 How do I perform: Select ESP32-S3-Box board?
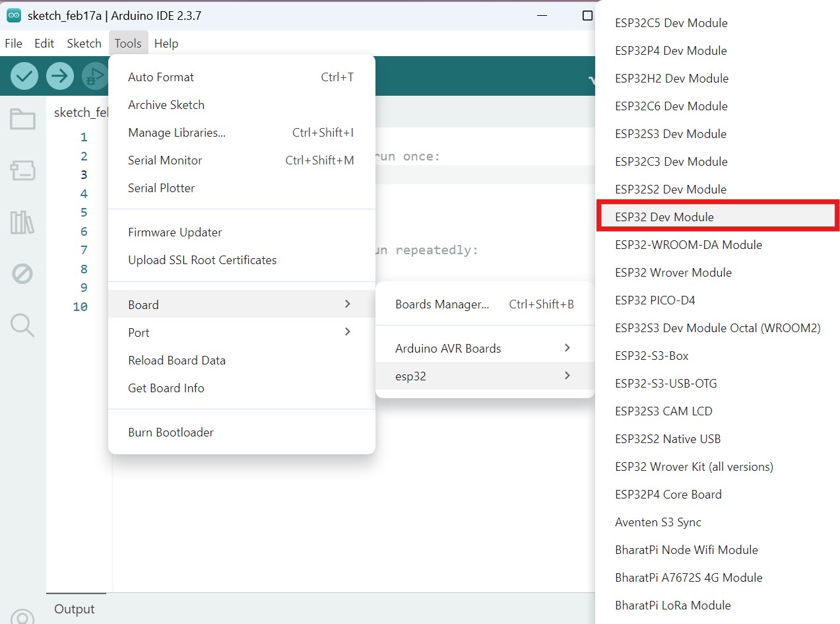coord(717,356)
